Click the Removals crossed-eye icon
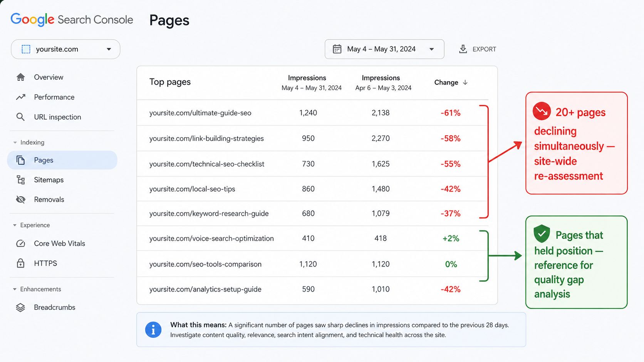The width and height of the screenshot is (644, 362). (x=21, y=199)
